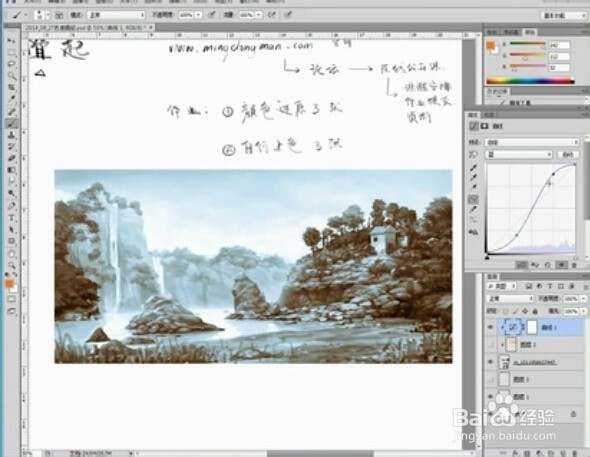The width and height of the screenshot is (590, 457).
Task: Pick the black point eyedropper in Curves
Action: click(x=473, y=168)
